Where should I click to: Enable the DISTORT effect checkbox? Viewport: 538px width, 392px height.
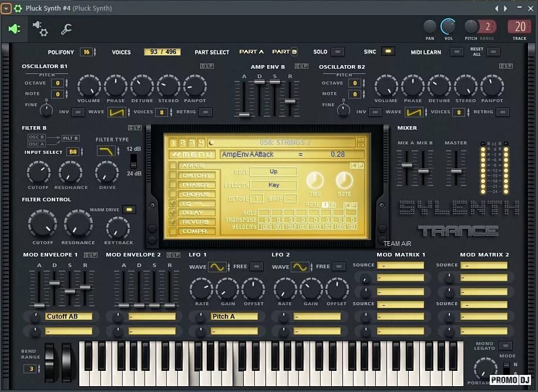(173, 175)
